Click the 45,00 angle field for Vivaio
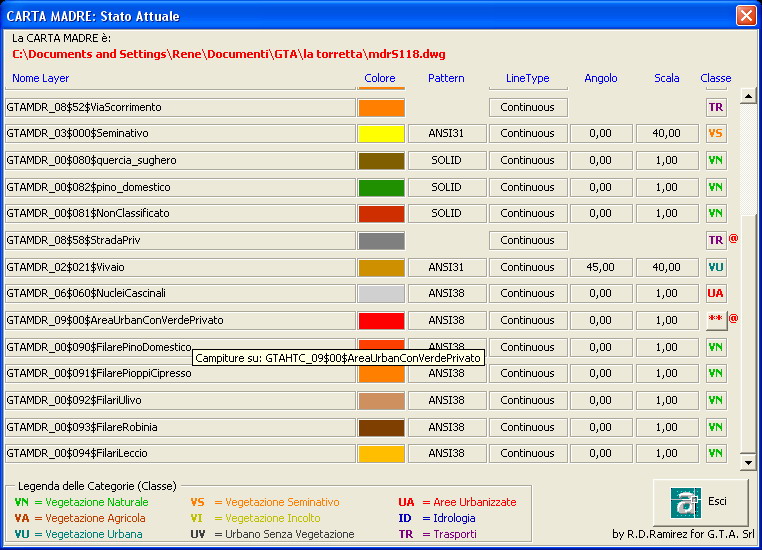 [x=600, y=267]
